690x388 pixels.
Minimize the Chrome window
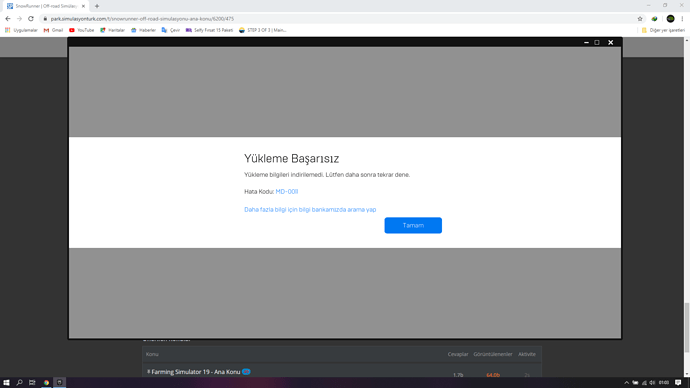[649, 5]
